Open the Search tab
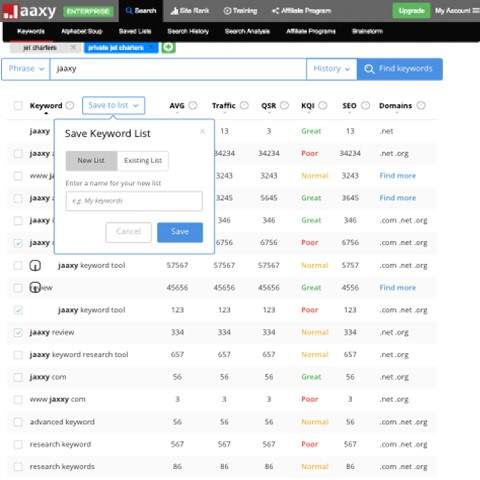The image size is (480, 480). [x=141, y=11]
